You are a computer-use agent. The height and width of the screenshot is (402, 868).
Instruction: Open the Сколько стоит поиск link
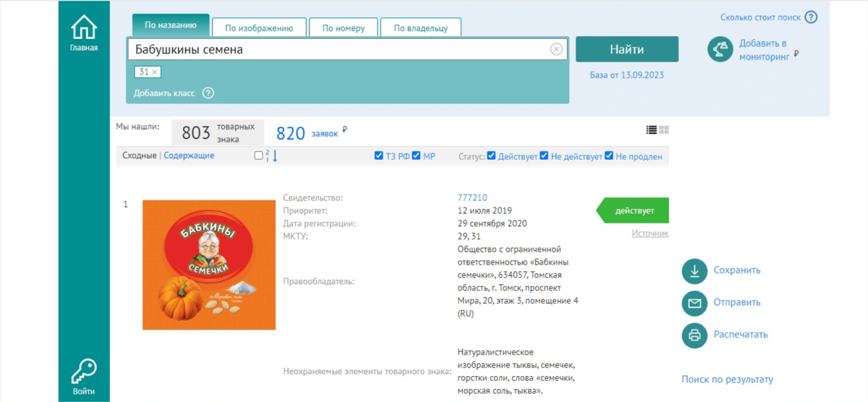(x=760, y=17)
